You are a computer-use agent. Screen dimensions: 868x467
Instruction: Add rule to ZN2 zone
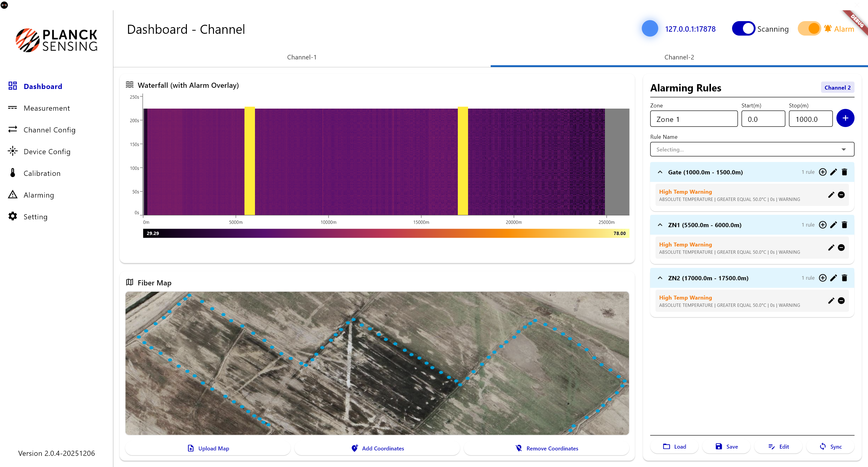coord(822,278)
